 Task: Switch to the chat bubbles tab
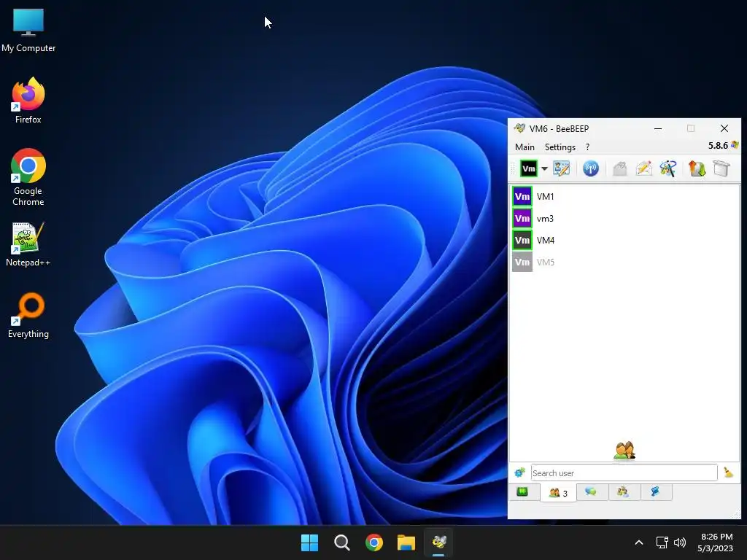(591, 492)
